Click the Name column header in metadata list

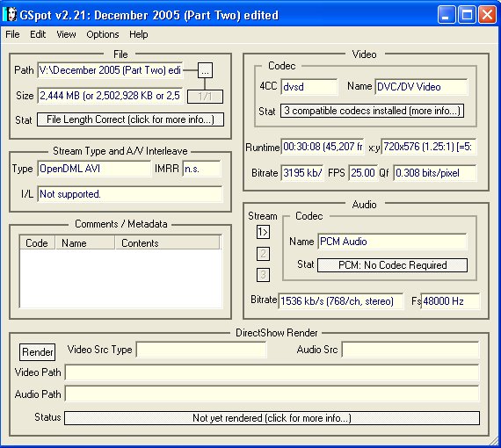tap(85, 243)
